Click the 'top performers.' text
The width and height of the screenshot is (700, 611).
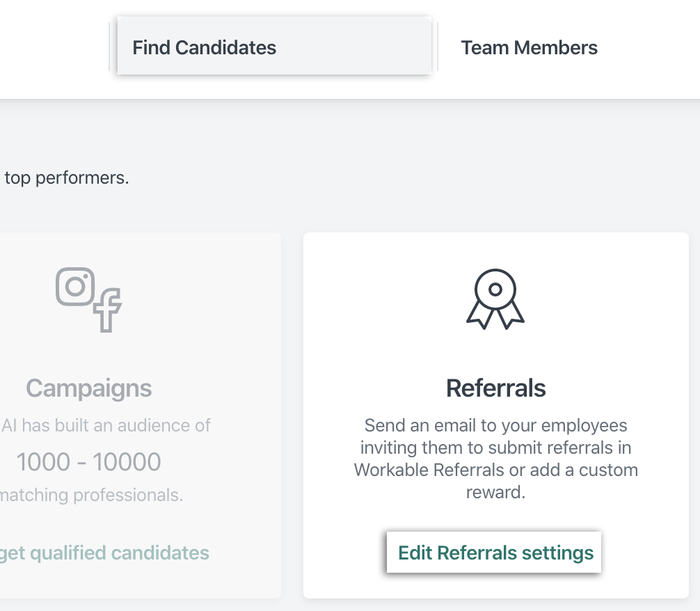(66, 177)
